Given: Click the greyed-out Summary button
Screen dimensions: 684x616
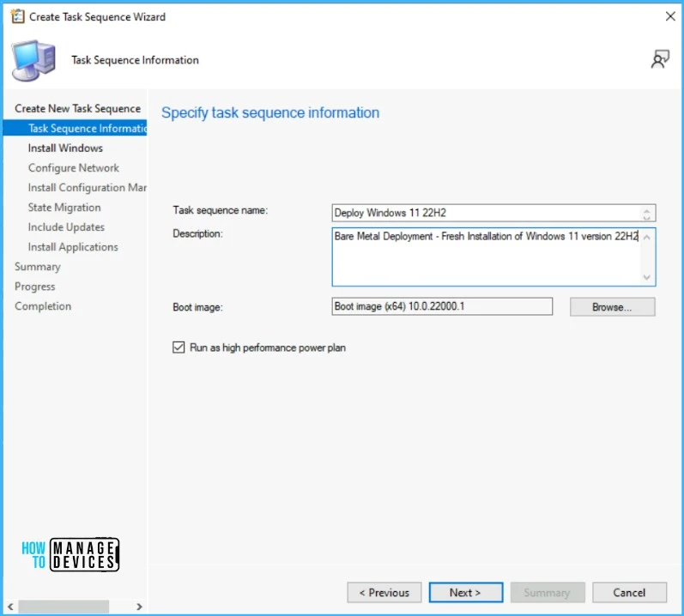Looking at the screenshot, I should [547, 593].
